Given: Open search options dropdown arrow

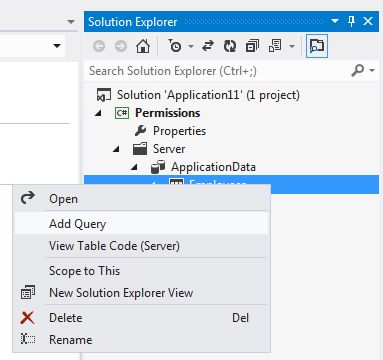Looking at the screenshot, I should [372, 70].
